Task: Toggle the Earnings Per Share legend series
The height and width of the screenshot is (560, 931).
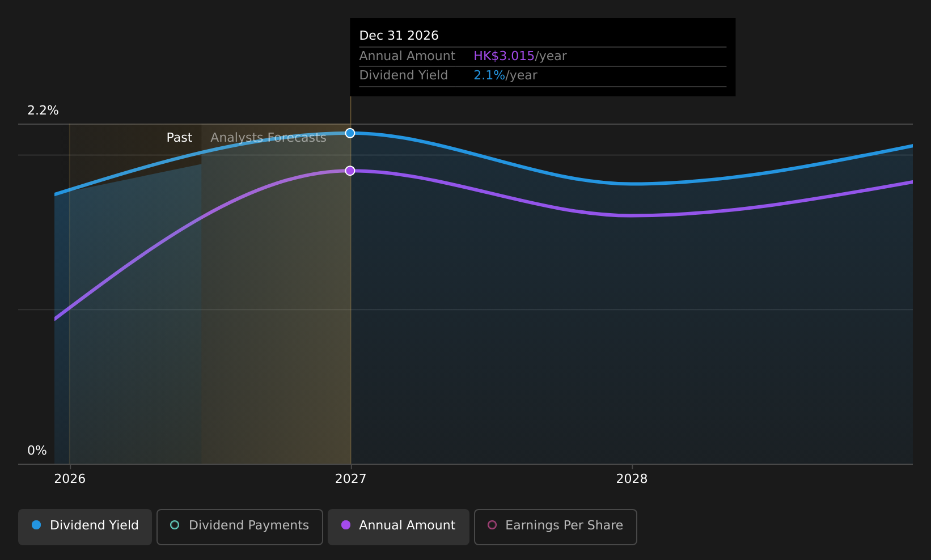Action: (556, 527)
